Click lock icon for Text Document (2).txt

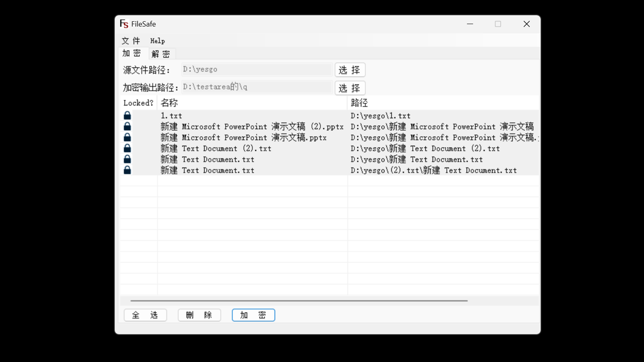click(x=127, y=148)
